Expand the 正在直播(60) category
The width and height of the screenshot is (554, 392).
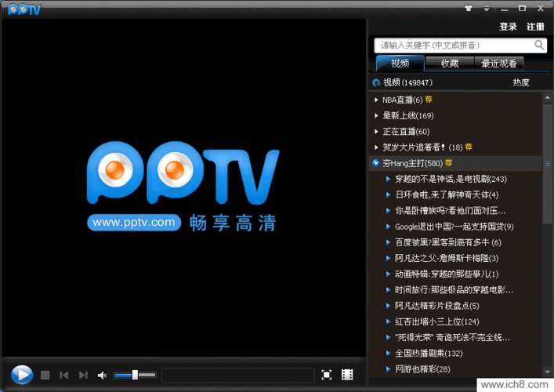(x=376, y=132)
